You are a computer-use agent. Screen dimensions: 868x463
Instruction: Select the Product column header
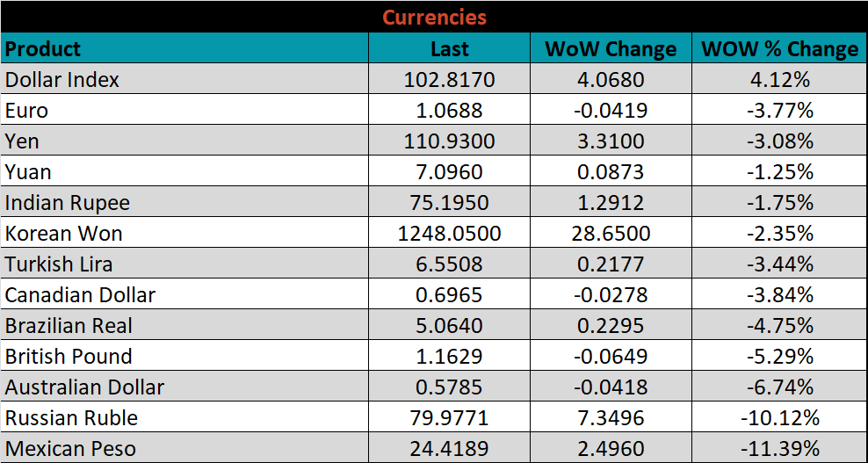pos(43,48)
